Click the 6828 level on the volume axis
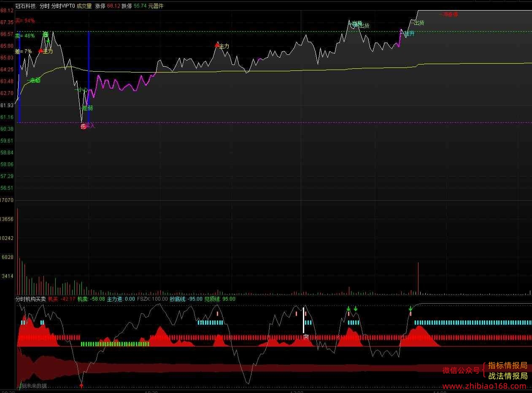The image size is (532, 393). tap(8, 257)
